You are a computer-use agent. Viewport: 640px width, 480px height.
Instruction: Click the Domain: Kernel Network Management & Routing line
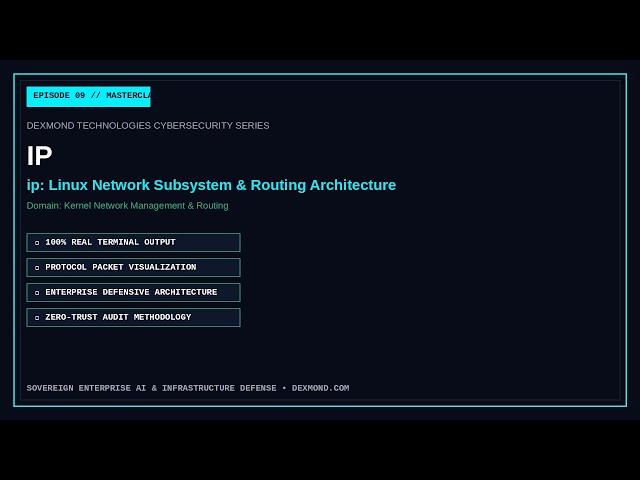[x=127, y=206]
